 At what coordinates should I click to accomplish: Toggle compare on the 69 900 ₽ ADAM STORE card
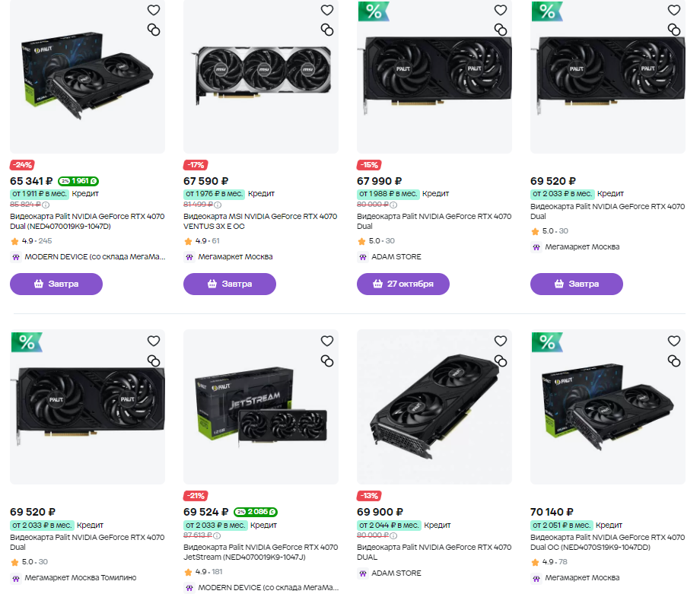coord(501,361)
